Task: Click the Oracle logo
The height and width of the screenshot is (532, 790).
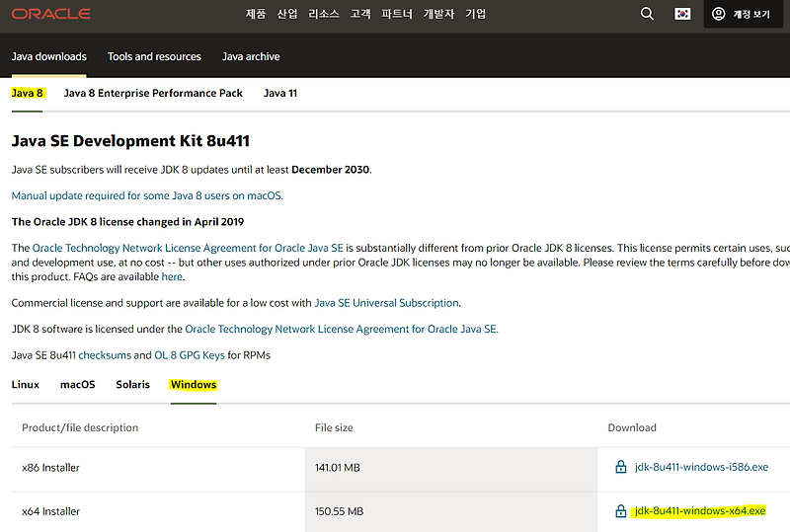Action: point(51,14)
